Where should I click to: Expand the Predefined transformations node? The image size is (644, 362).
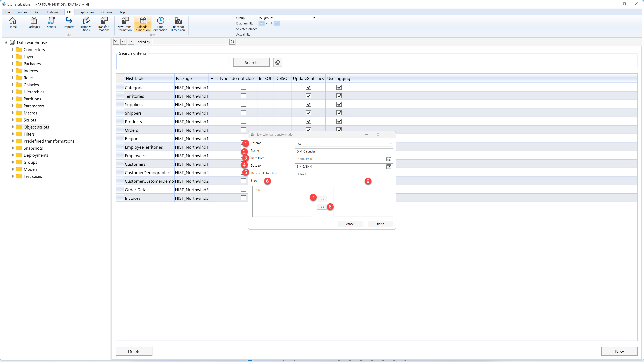point(13,141)
